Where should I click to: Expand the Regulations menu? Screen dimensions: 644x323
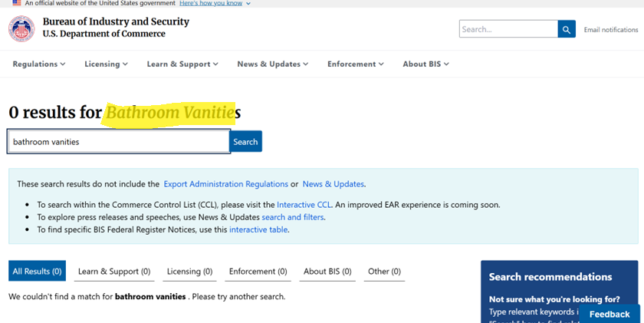coord(39,64)
